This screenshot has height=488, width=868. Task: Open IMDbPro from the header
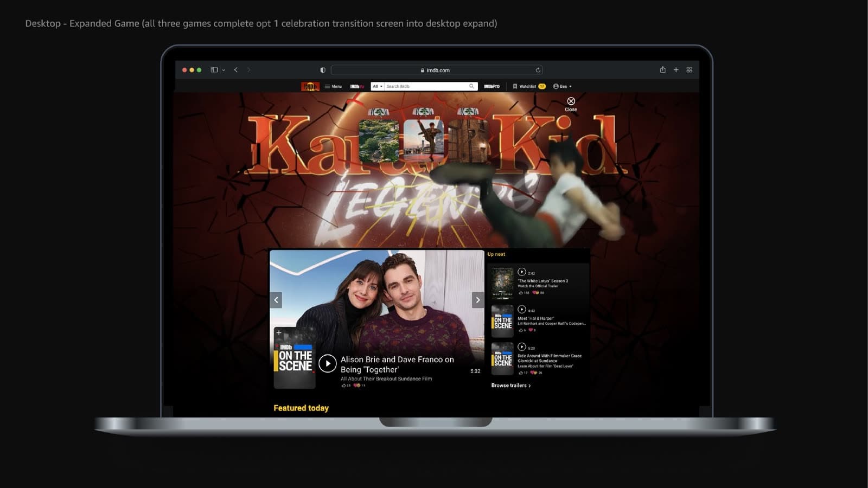[492, 86]
